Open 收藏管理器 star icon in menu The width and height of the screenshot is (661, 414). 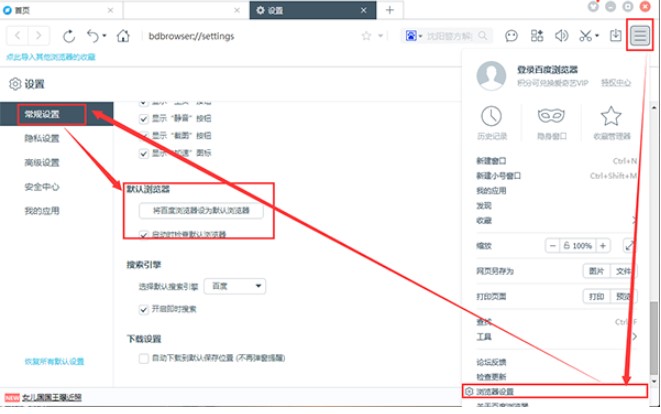coord(611,116)
